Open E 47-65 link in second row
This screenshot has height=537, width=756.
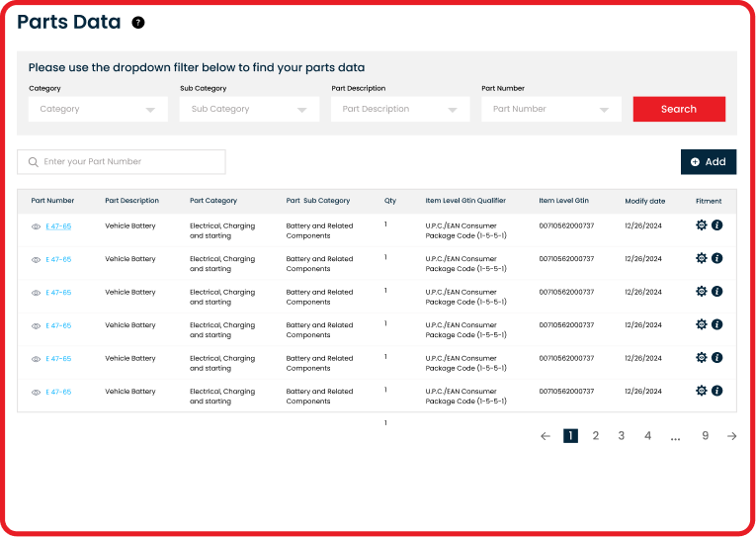(x=58, y=259)
